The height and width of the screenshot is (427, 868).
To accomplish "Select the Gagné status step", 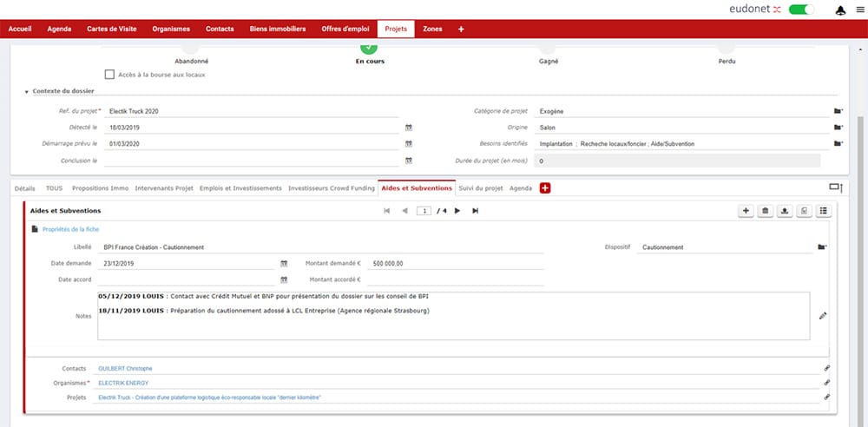I will pyautogui.click(x=549, y=61).
